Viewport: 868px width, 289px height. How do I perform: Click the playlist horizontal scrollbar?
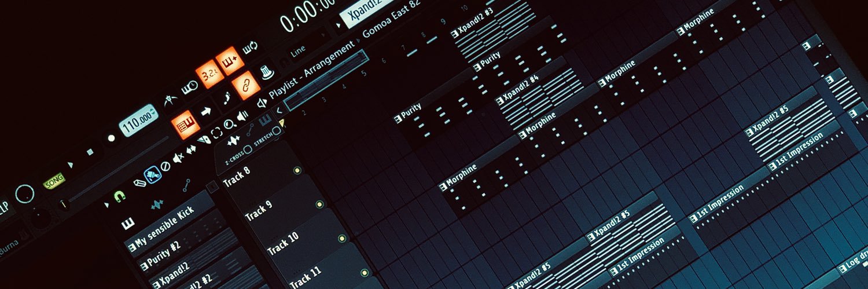(327, 80)
